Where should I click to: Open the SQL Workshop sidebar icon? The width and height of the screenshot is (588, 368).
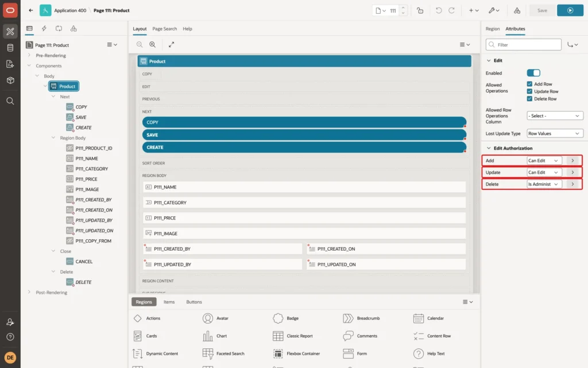[x=10, y=48]
